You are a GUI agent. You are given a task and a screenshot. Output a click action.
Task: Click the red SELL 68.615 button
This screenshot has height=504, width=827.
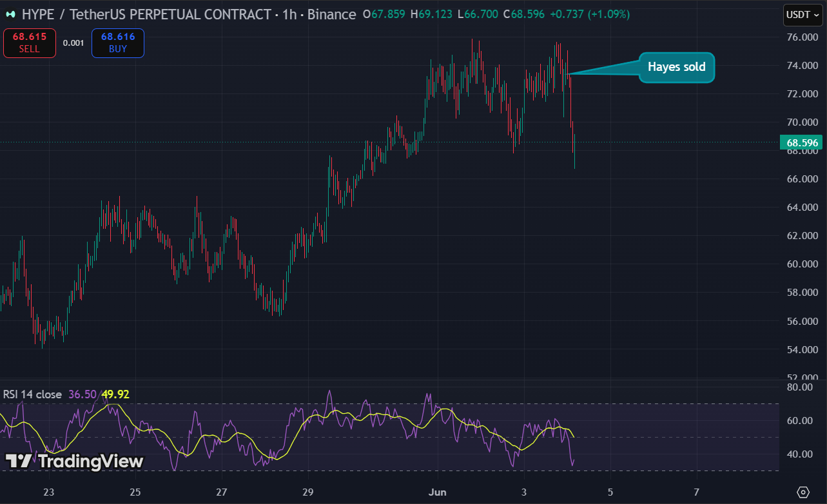[x=29, y=43]
